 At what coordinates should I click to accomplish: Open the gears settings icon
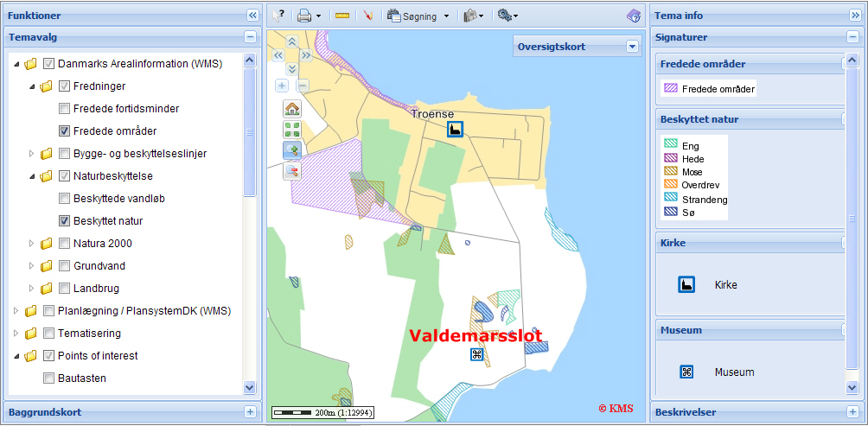pos(504,16)
